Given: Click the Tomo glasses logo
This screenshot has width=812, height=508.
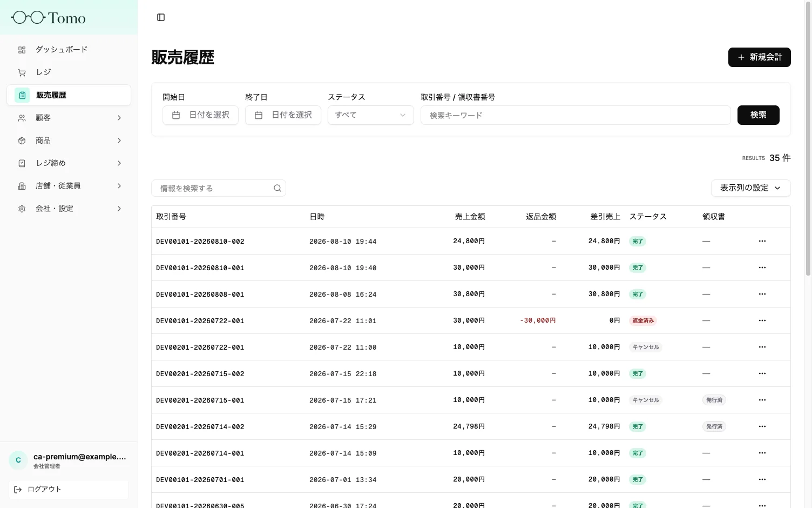Looking at the screenshot, I should point(48,18).
